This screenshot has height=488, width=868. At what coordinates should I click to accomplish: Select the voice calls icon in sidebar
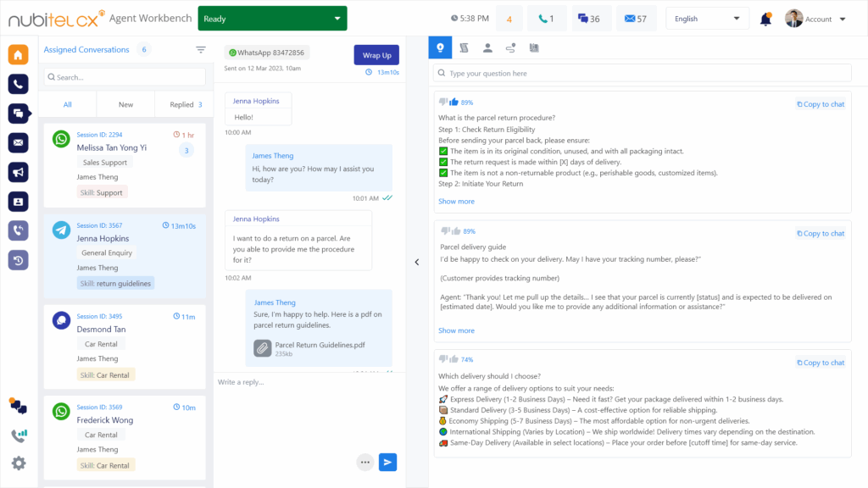coord(17,84)
